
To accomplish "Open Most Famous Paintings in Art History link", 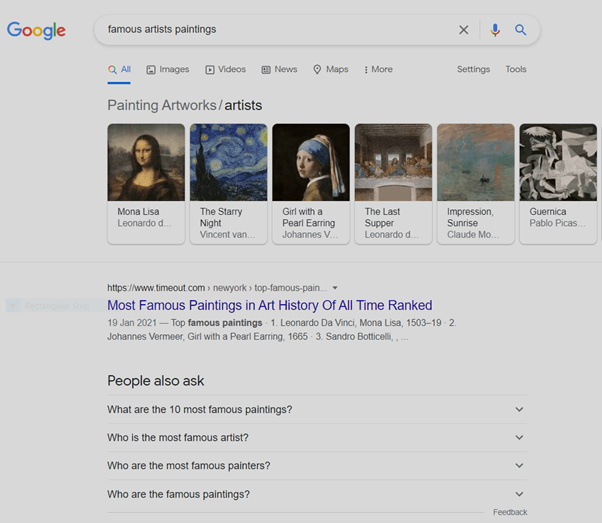I will [x=269, y=305].
